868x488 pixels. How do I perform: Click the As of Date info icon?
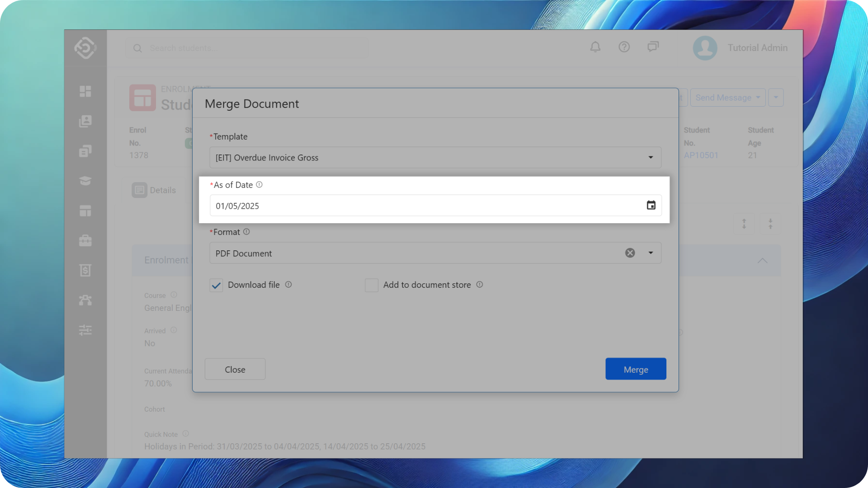point(259,185)
